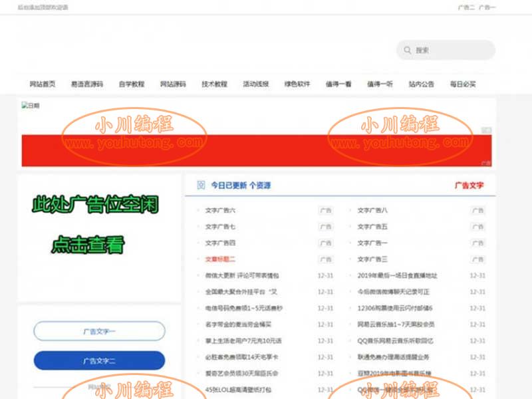Go to 自学教程 section
532x399 pixels.
132,84
